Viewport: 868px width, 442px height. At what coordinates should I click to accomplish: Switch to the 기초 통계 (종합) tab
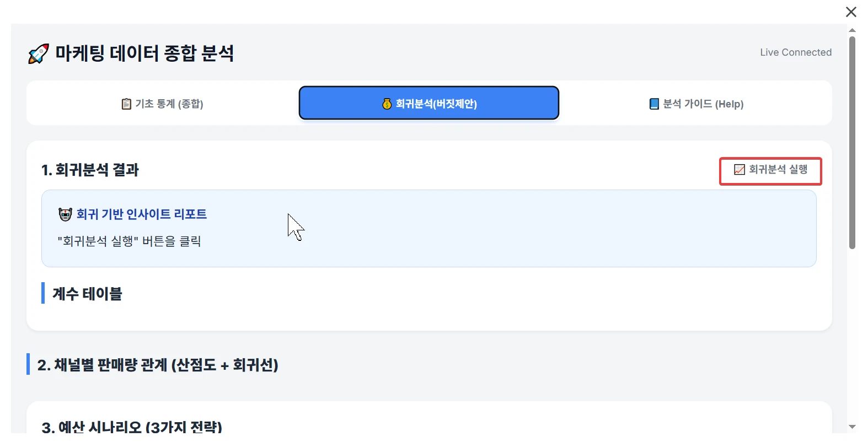163,104
